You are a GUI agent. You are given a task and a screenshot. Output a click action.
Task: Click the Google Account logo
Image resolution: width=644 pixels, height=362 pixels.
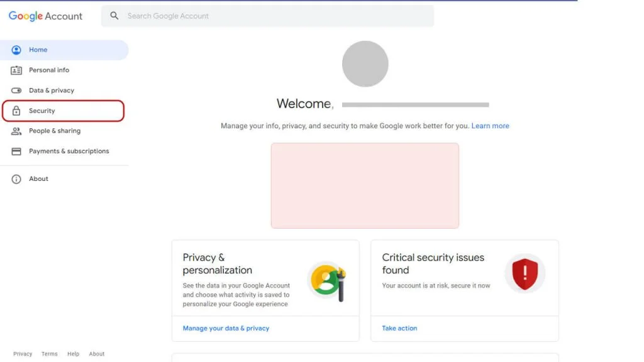tap(45, 16)
